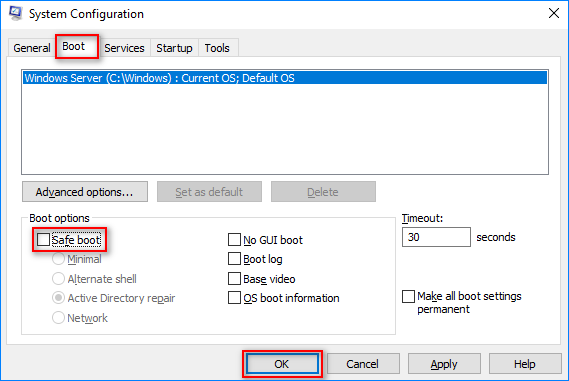Go to the Startup tab
The image size is (569, 381).
tap(174, 48)
